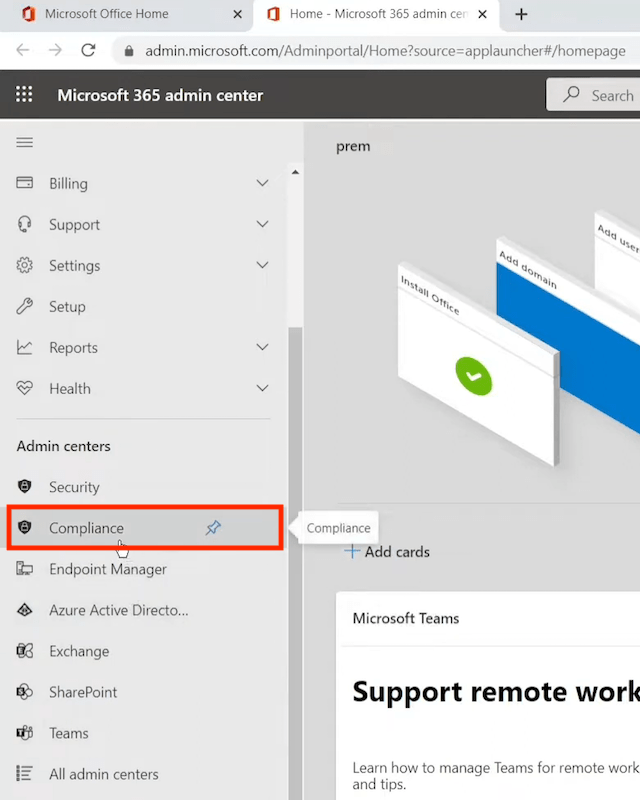Open Security admin center link
The height and width of the screenshot is (800, 640).
pos(143,487)
